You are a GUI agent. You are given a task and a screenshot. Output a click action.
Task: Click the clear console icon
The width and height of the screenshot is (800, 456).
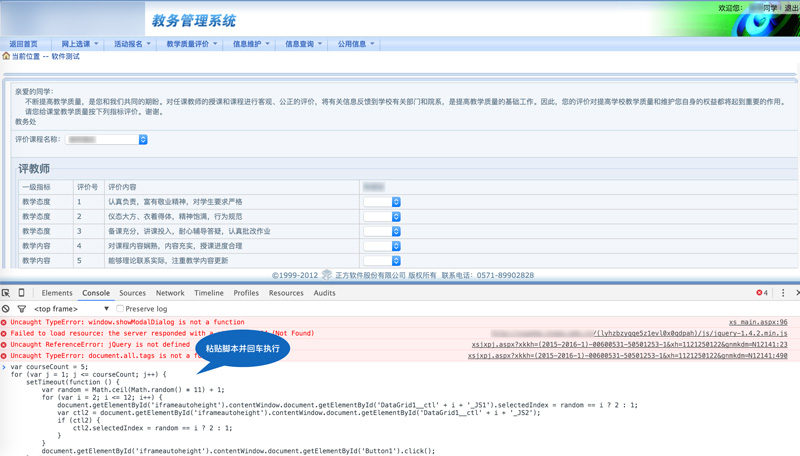click(x=6, y=309)
